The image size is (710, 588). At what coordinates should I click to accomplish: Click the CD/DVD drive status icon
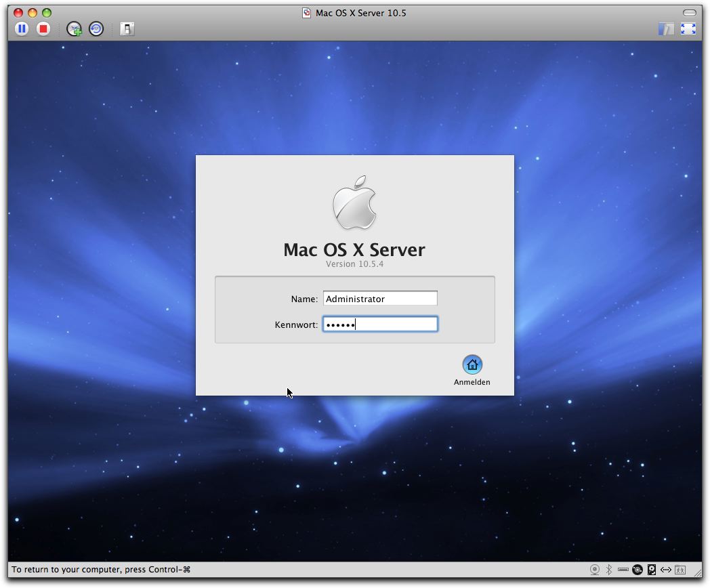coord(637,570)
